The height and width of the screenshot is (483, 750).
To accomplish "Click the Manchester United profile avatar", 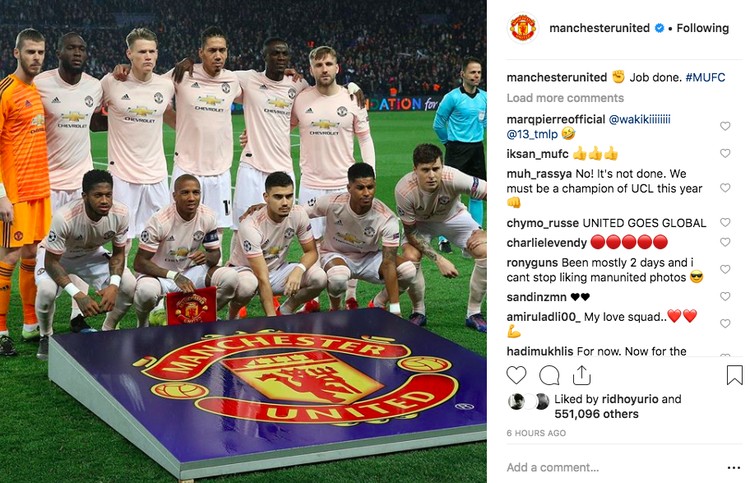I will 523,28.
